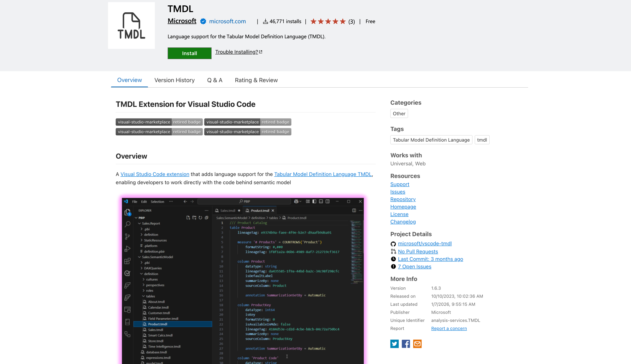Open the microsoft/vscode-tmdl repository link
The height and width of the screenshot is (364, 631).
tap(425, 244)
